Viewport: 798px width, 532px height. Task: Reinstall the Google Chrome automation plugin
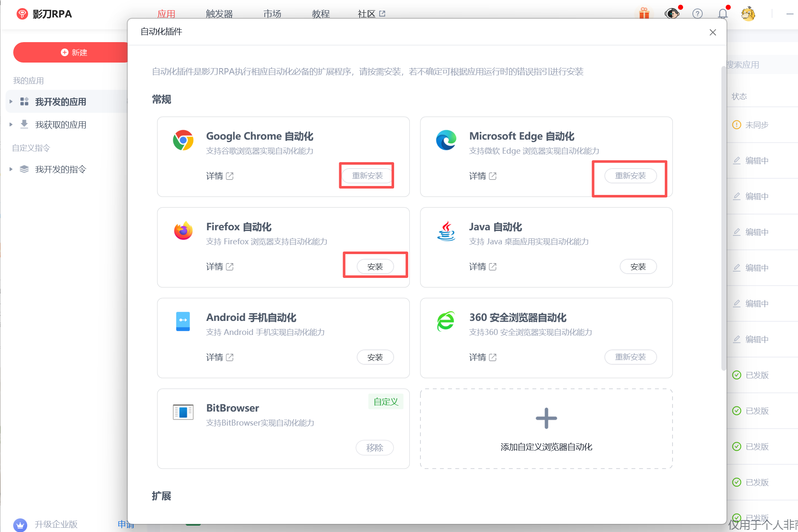click(x=367, y=176)
